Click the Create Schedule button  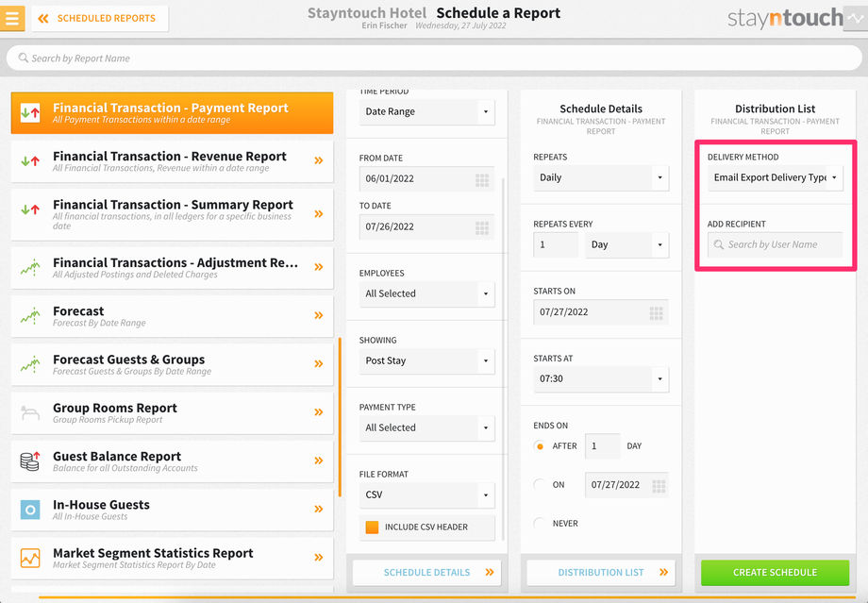click(775, 573)
